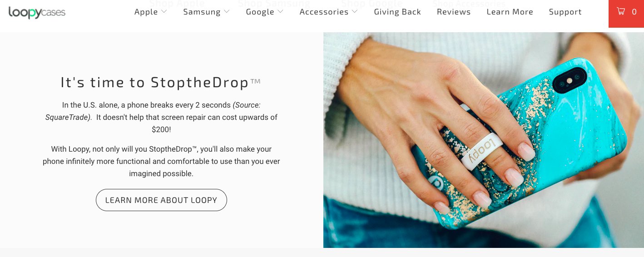Screen dimensions: 644x257
Task: Open the shopping cart icon
Action: pyautogui.click(x=620, y=12)
